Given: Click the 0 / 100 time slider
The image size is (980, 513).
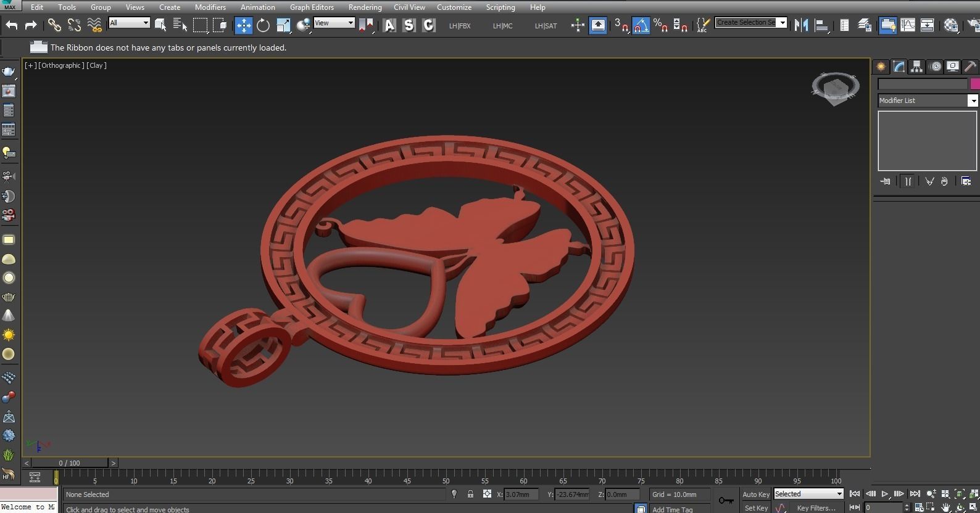Looking at the screenshot, I should (70, 463).
